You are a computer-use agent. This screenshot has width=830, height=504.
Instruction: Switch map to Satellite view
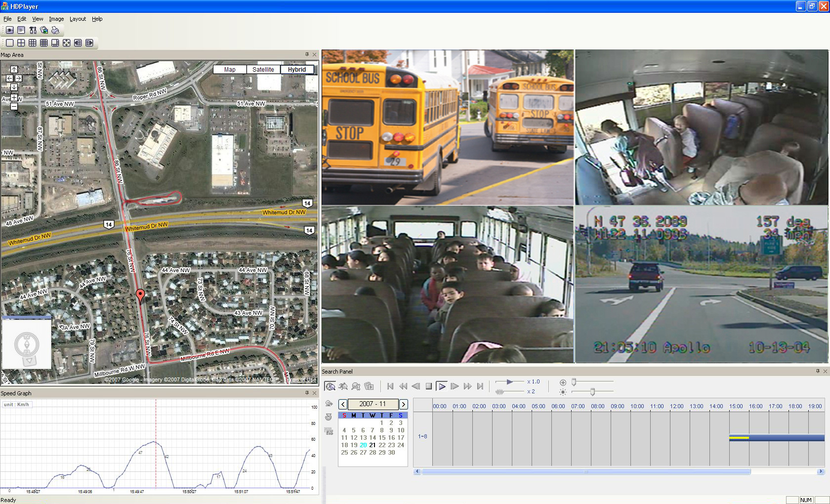[x=263, y=69]
